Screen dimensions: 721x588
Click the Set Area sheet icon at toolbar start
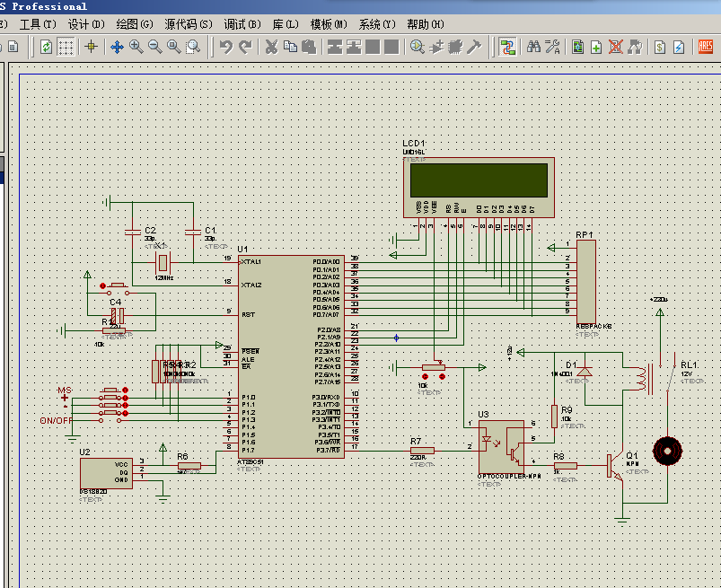[13, 47]
